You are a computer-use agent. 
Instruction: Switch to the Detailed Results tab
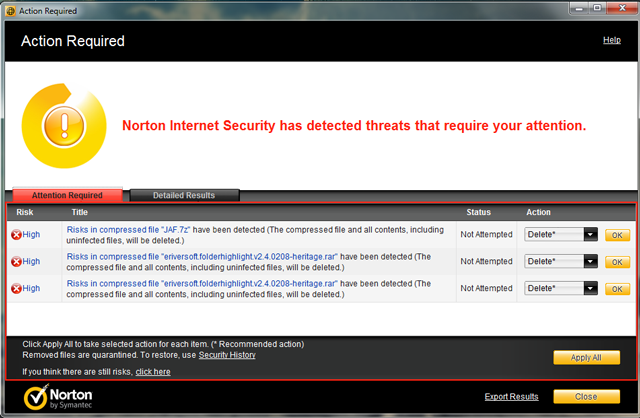point(184,195)
